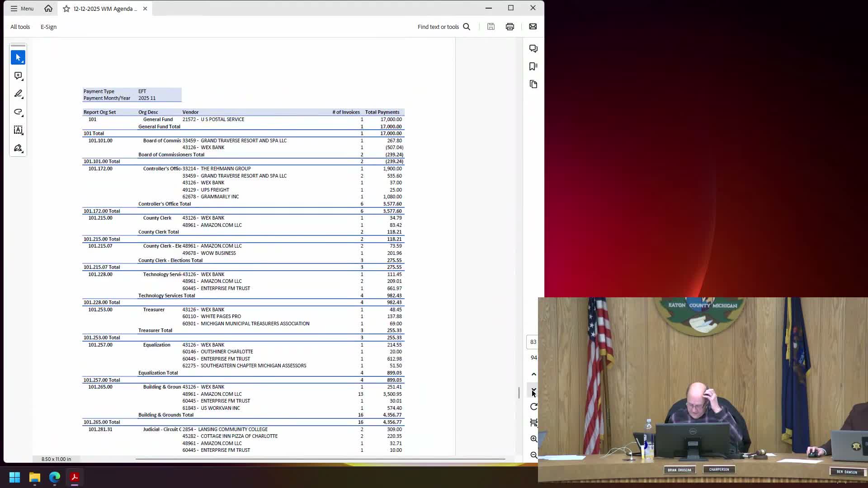Star the 12-12-2025 WM Agenda tab
Screen dimensions: 868x488
click(66, 9)
